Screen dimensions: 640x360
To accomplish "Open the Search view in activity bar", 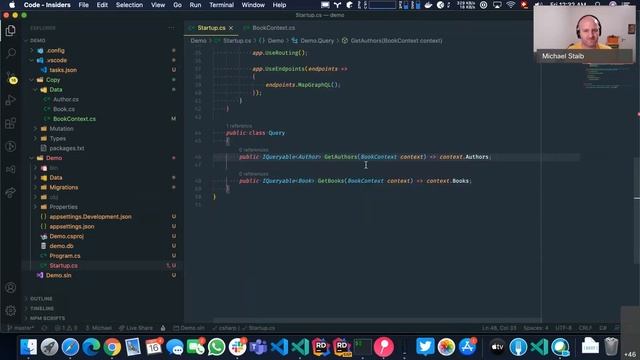I will click(x=11, y=53).
